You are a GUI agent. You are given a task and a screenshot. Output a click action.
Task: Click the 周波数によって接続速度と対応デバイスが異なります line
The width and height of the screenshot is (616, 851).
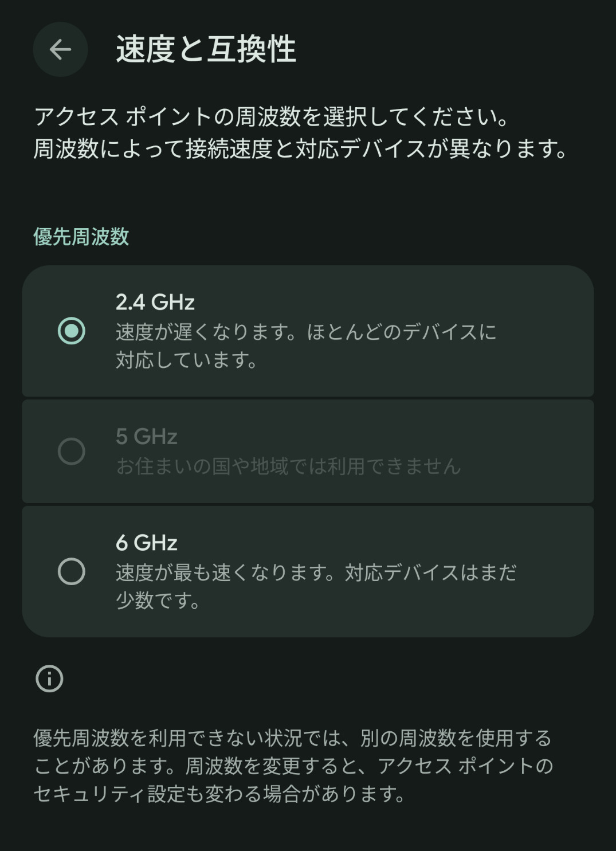301,149
